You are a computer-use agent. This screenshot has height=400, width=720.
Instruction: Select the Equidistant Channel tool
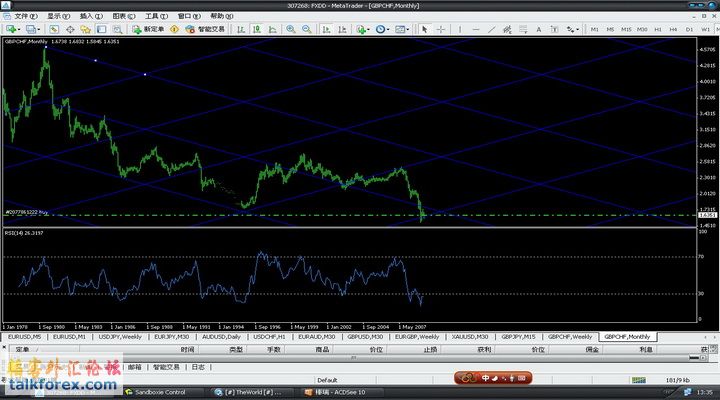click(507, 29)
